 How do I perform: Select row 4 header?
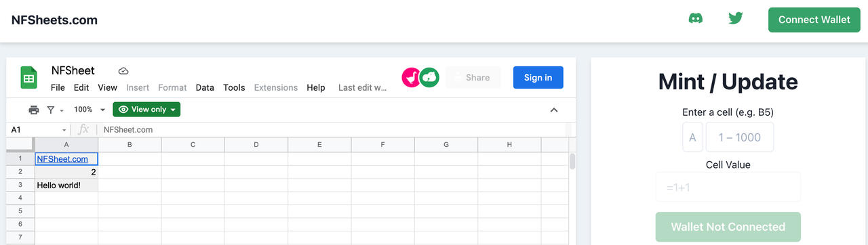pyautogui.click(x=20, y=198)
